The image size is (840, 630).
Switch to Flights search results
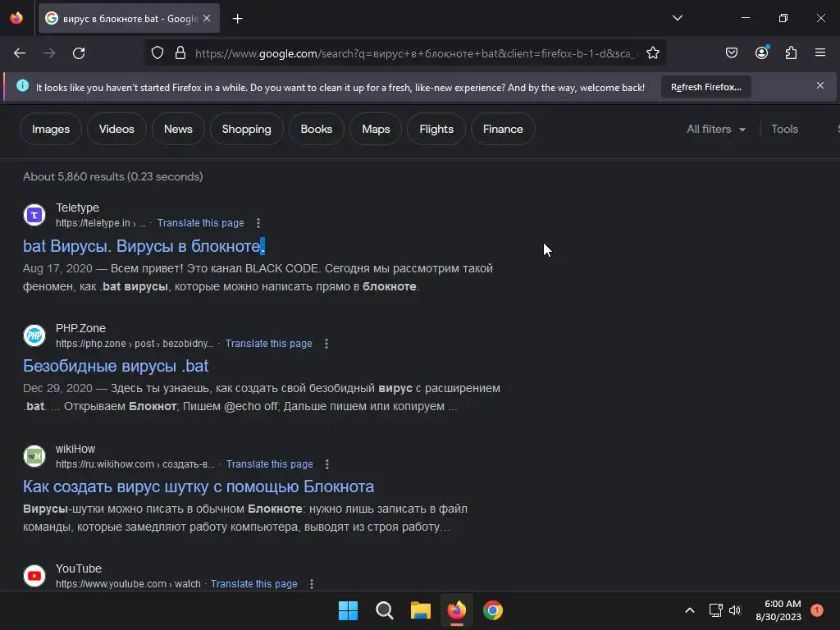[x=436, y=129]
